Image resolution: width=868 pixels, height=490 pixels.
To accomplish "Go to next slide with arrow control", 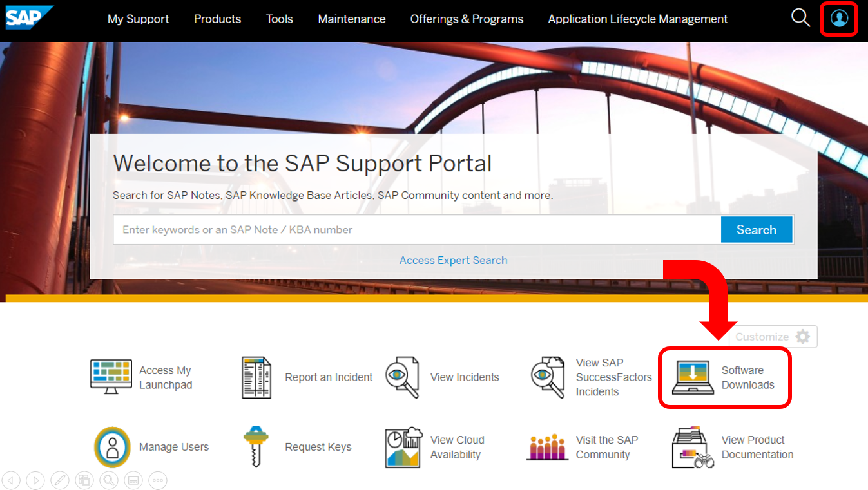I will [35, 480].
